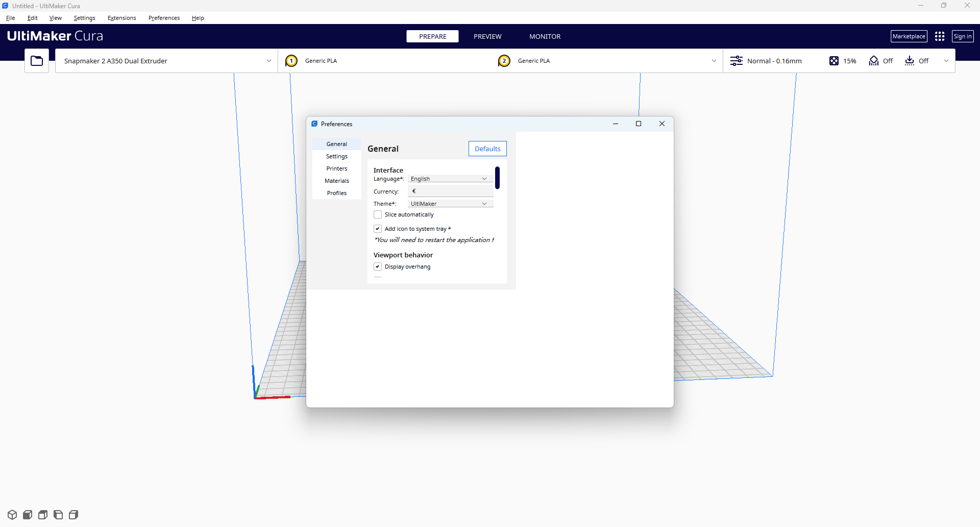Screen dimensions: 980x527
Task: Click the Interface section heading
Action: (x=388, y=170)
